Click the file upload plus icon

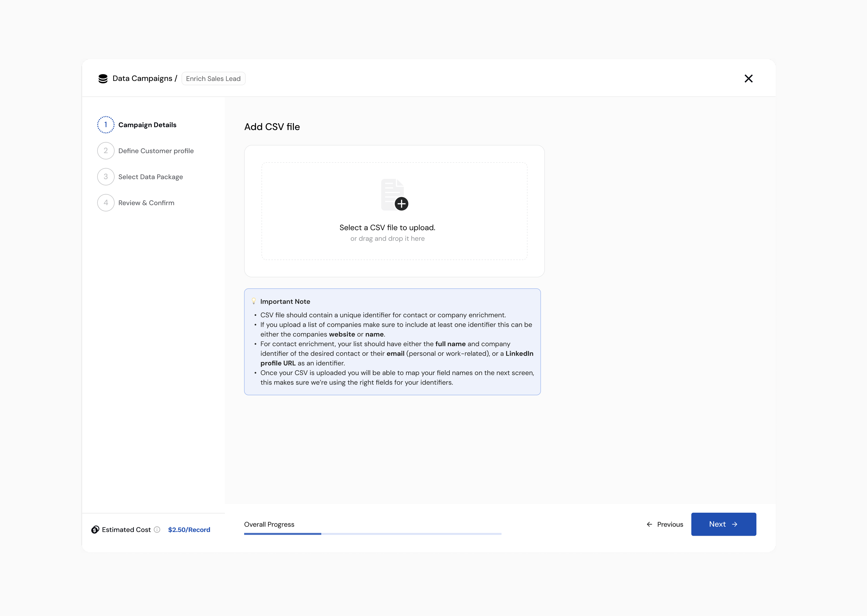(x=401, y=204)
